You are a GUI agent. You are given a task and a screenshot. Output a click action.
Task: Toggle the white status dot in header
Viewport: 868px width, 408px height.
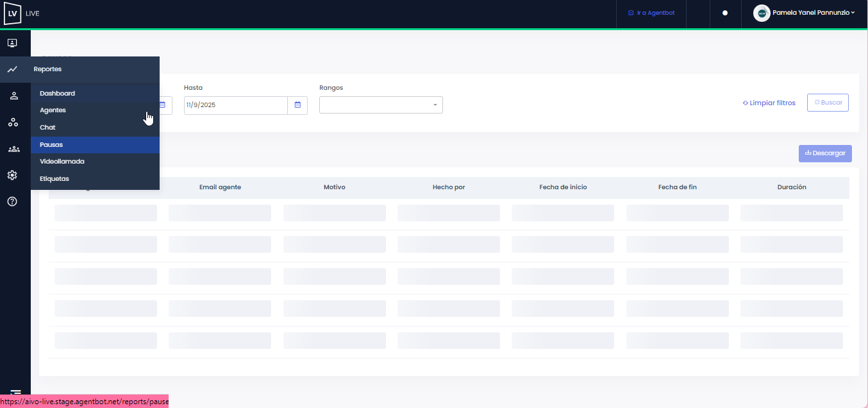pyautogui.click(x=725, y=13)
